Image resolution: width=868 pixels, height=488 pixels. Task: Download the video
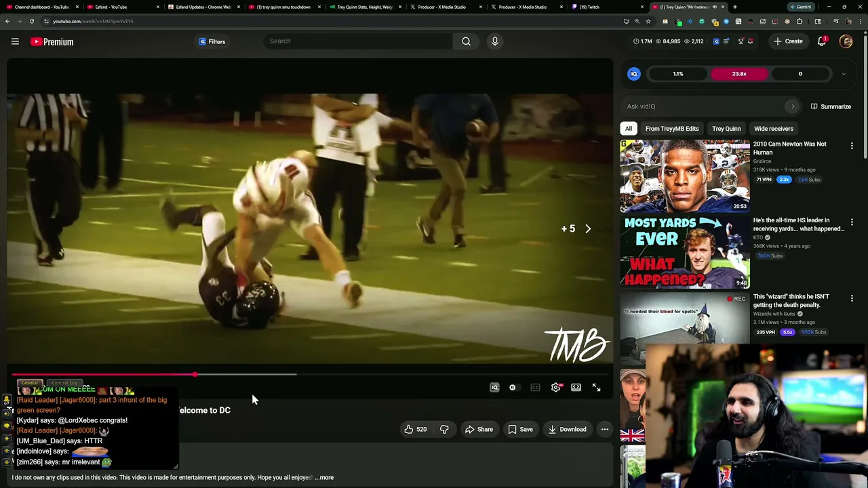pyautogui.click(x=567, y=429)
